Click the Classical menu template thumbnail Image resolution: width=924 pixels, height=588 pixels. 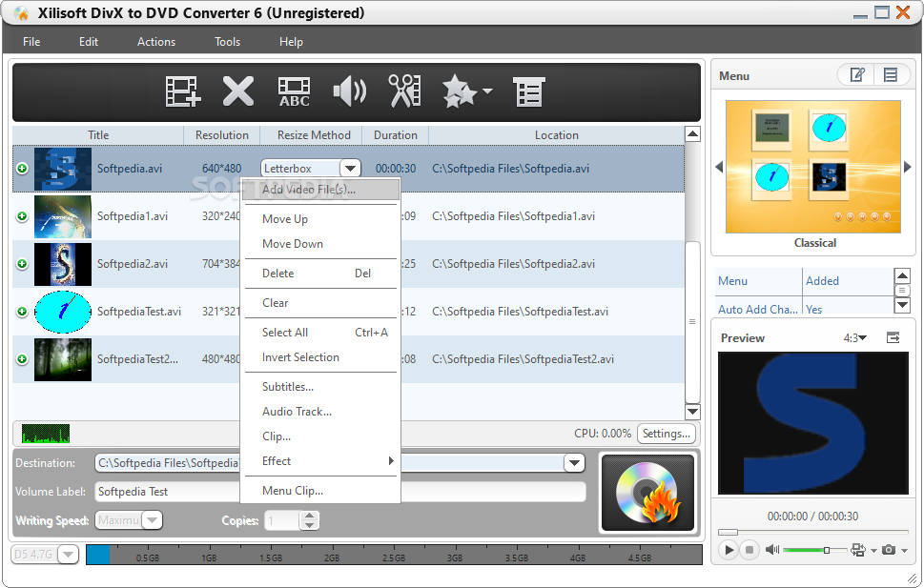tap(813, 167)
